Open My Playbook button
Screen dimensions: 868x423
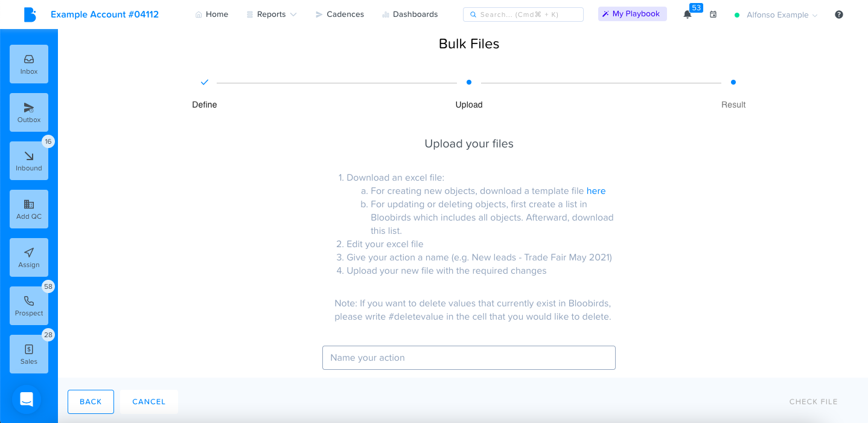632,14
